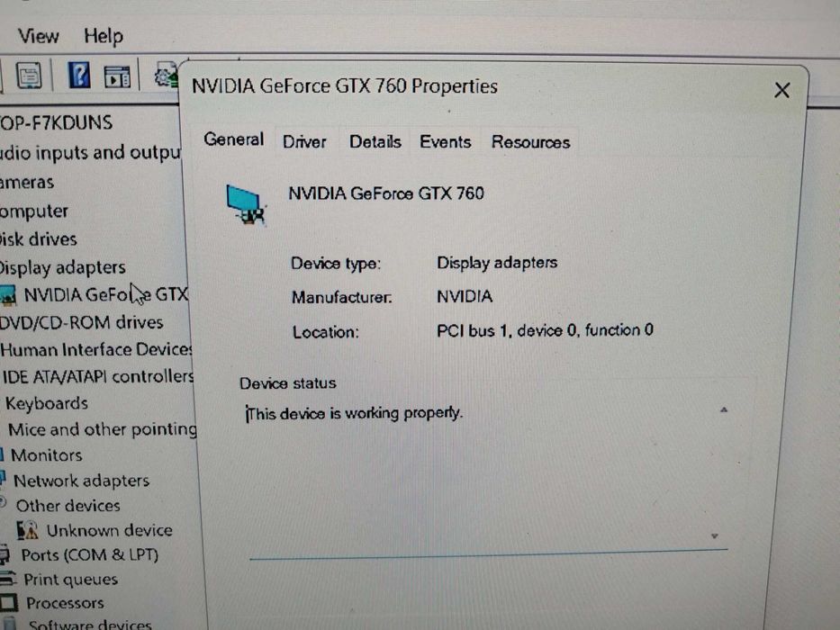Open the View menu in Device Manager
The image size is (840, 630).
click(x=38, y=36)
